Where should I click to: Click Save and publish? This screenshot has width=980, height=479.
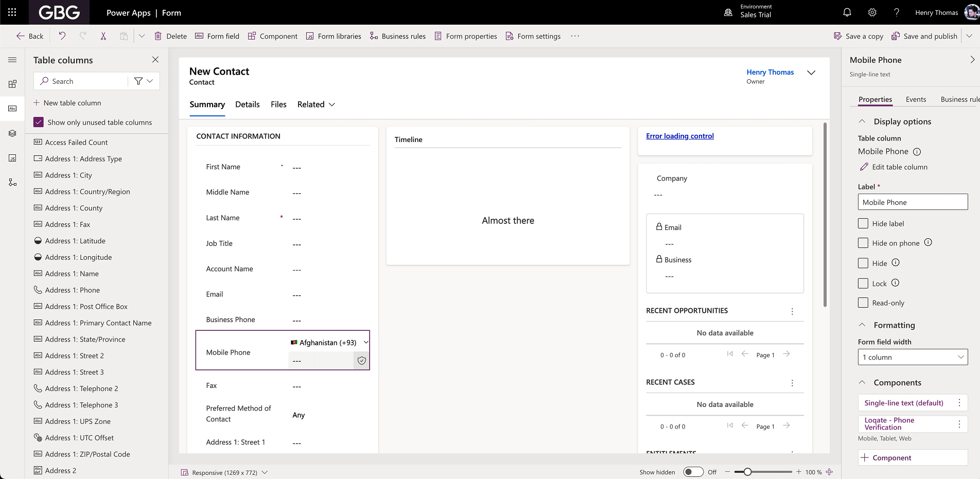coord(924,36)
